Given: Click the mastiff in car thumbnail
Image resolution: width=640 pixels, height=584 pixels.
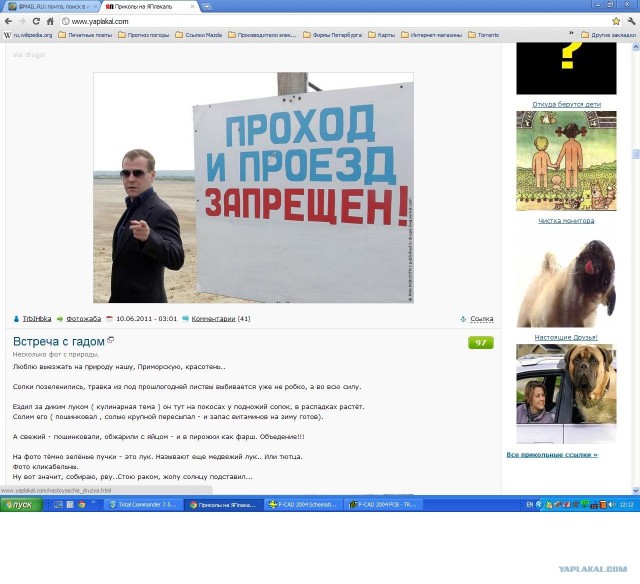Looking at the screenshot, I should pos(567,394).
